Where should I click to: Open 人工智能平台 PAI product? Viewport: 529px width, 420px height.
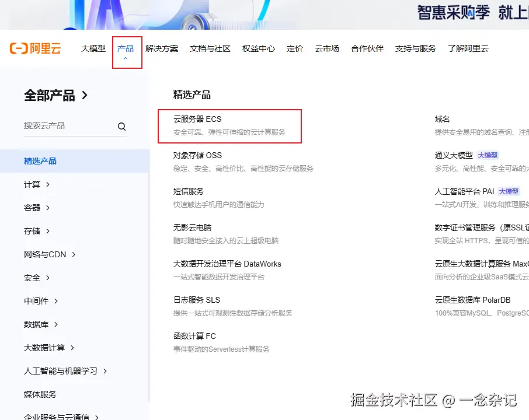coord(464,191)
